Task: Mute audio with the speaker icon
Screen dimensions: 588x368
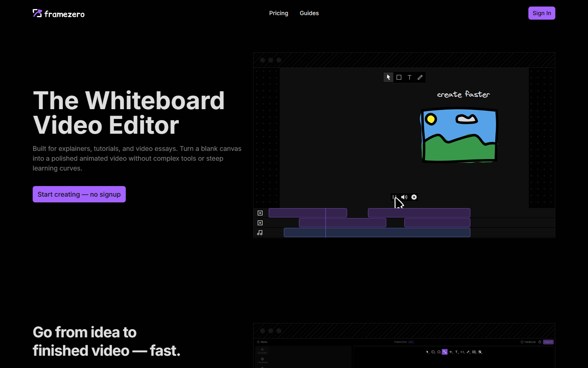Action: tap(404, 197)
